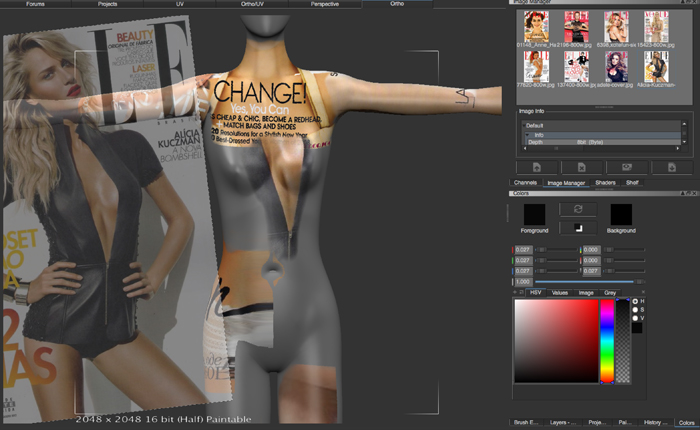Screen dimensions: 700x430
Task: Select the H radio button
Action: [635, 301]
